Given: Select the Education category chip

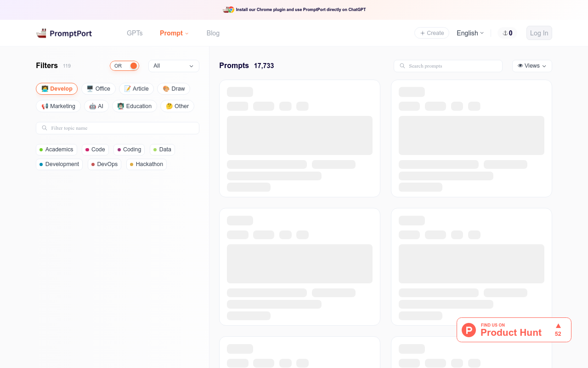Looking at the screenshot, I should 135,106.
